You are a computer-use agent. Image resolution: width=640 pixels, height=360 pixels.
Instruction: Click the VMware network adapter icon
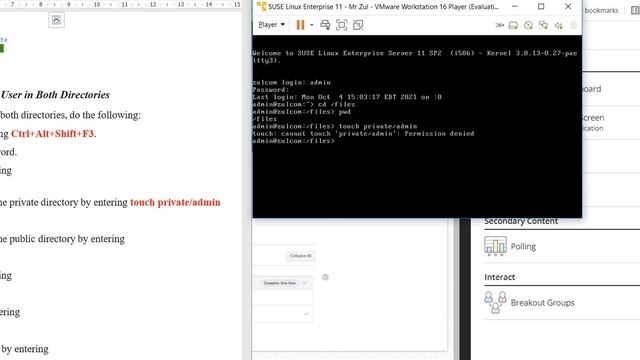543,25
